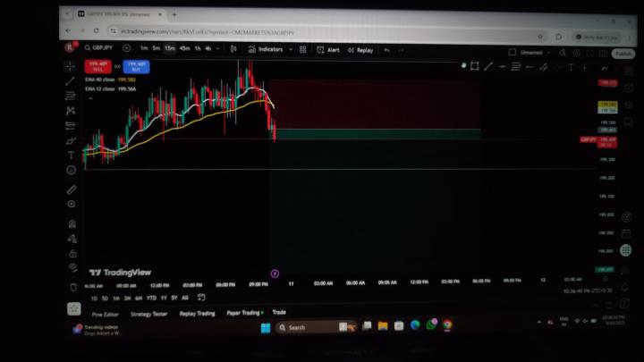Expand the timeframe interval dropdown
This screenshot has width=644, height=362.
point(218,49)
